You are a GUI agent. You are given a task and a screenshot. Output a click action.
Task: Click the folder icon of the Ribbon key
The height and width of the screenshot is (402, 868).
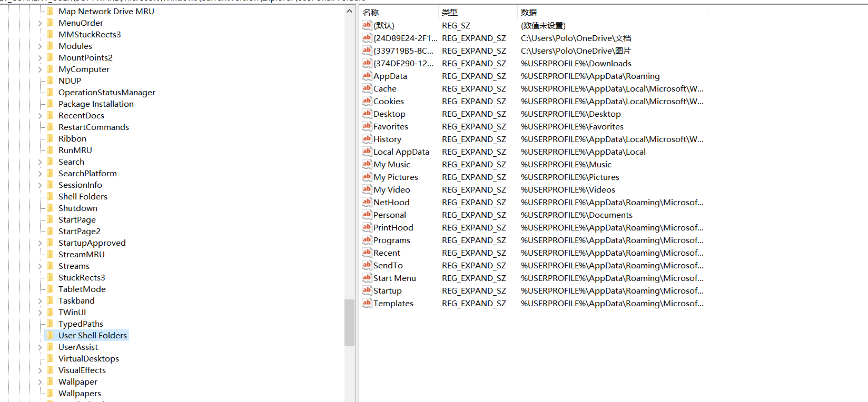coord(51,138)
